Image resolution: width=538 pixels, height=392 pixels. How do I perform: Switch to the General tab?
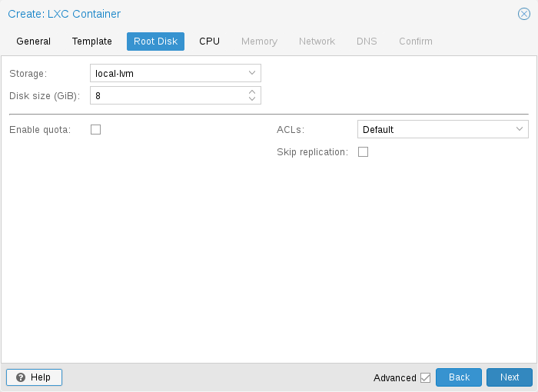click(x=34, y=42)
